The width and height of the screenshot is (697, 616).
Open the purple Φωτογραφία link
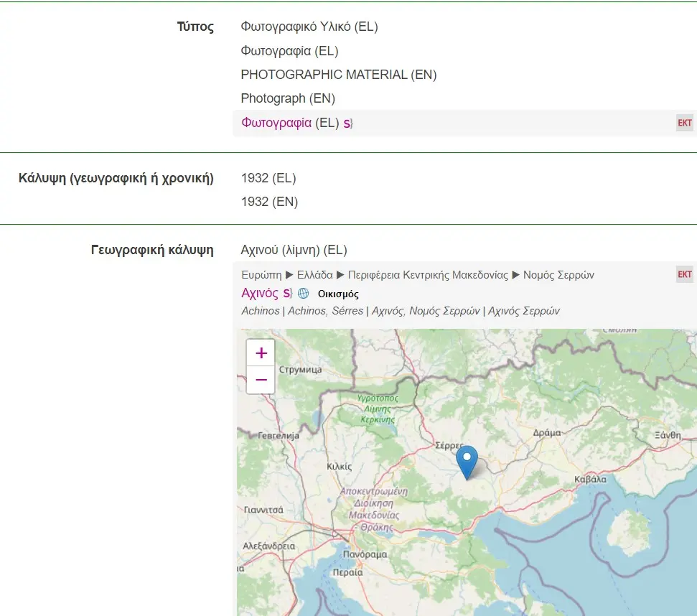[x=276, y=123]
